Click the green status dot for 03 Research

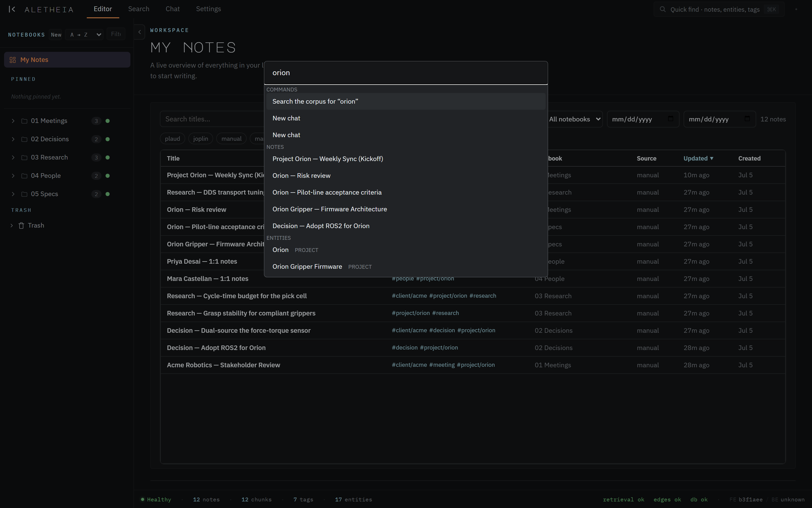(x=108, y=157)
